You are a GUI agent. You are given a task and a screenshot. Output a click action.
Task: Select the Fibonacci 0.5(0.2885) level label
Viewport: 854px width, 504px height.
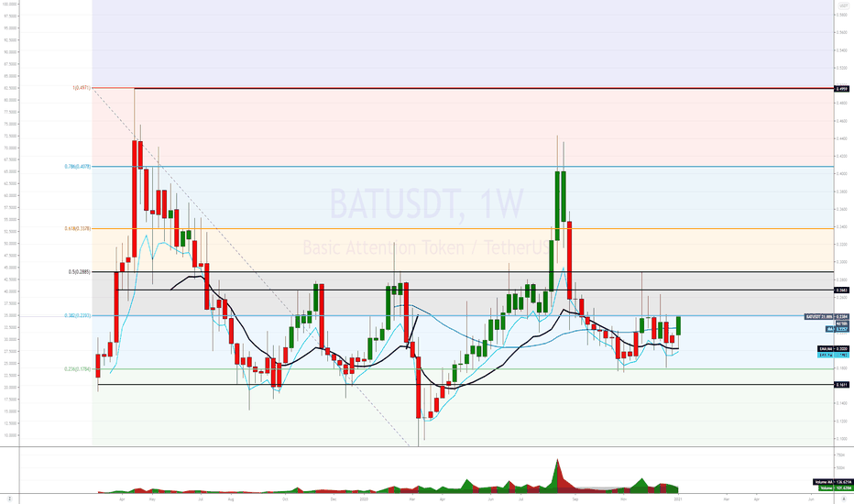click(x=80, y=272)
